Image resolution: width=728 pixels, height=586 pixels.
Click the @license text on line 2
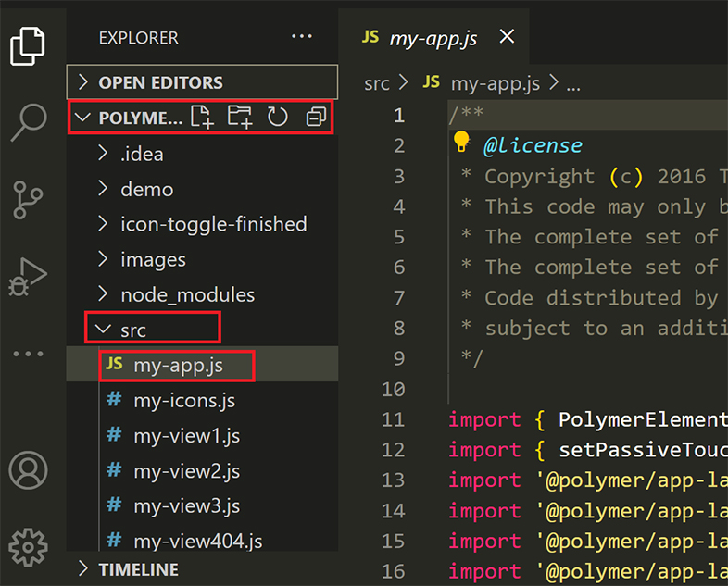[533, 145]
